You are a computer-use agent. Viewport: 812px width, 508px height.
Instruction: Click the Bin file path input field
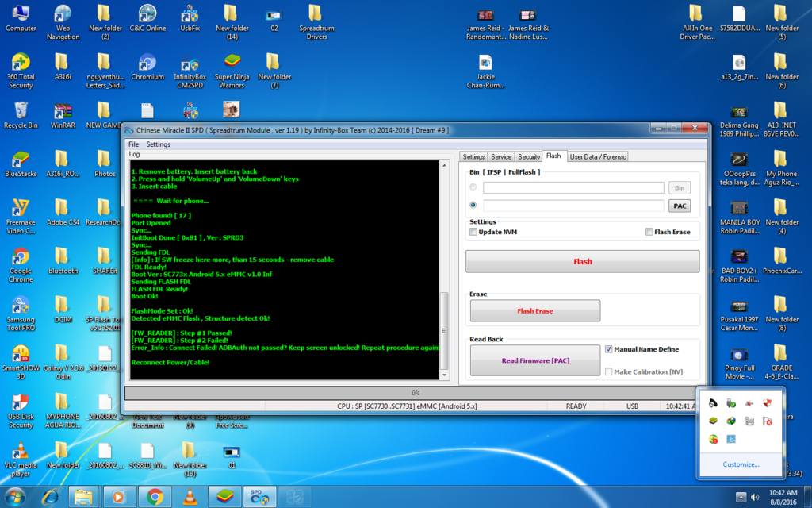pyautogui.click(x=573, y=187)
